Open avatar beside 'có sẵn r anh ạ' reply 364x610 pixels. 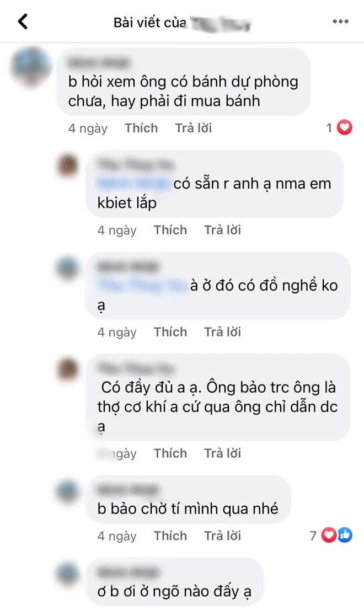coord(68,165)
